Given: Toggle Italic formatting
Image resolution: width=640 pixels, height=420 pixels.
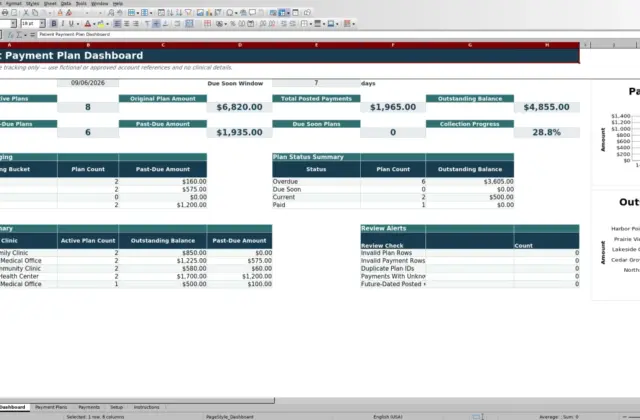Looking at the screenshot, I should pos(62,24).
